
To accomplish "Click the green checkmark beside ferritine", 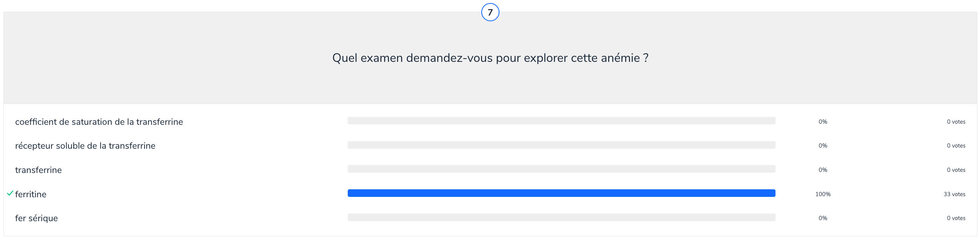I will pos(10,193).
